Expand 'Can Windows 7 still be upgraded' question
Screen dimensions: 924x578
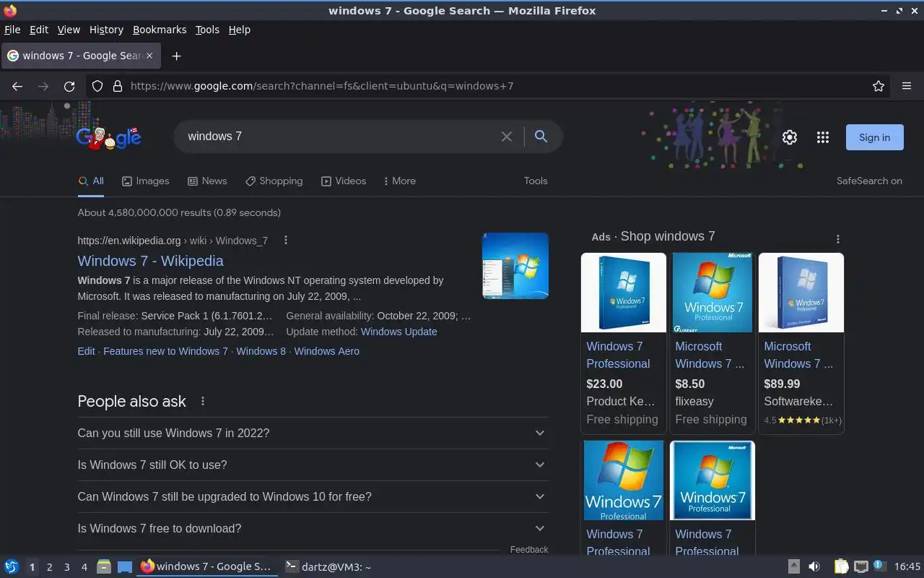pos(313,496)
